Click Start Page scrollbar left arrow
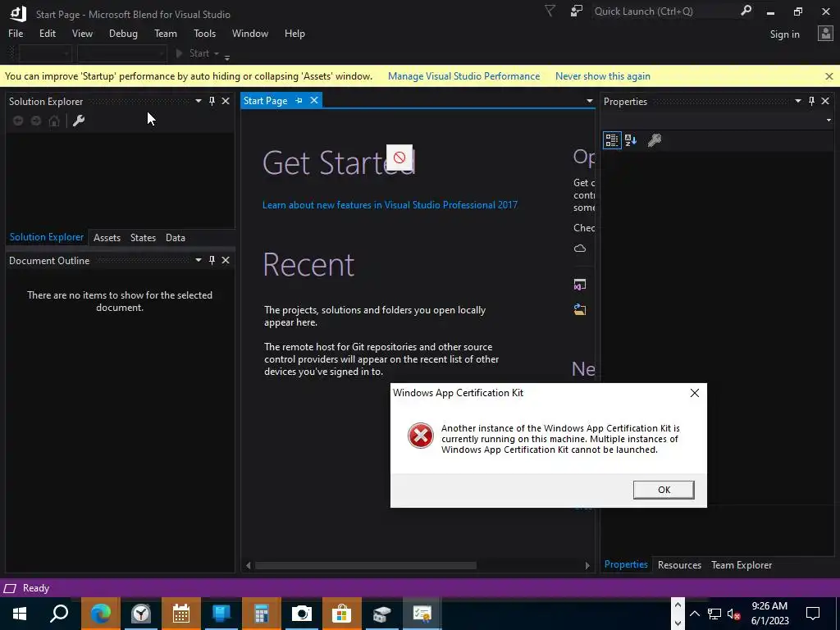Screen dimensions: 840x630 248,565
